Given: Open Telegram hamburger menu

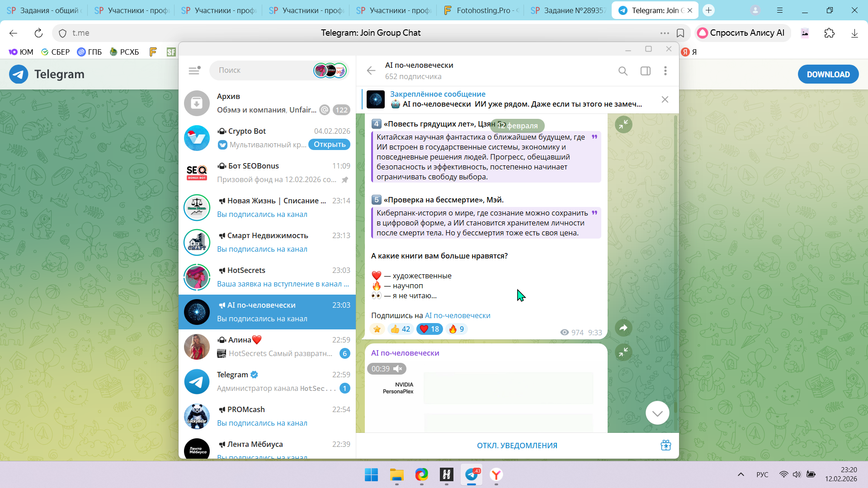Looking at the screenshot, I should (x=194, y=70).
